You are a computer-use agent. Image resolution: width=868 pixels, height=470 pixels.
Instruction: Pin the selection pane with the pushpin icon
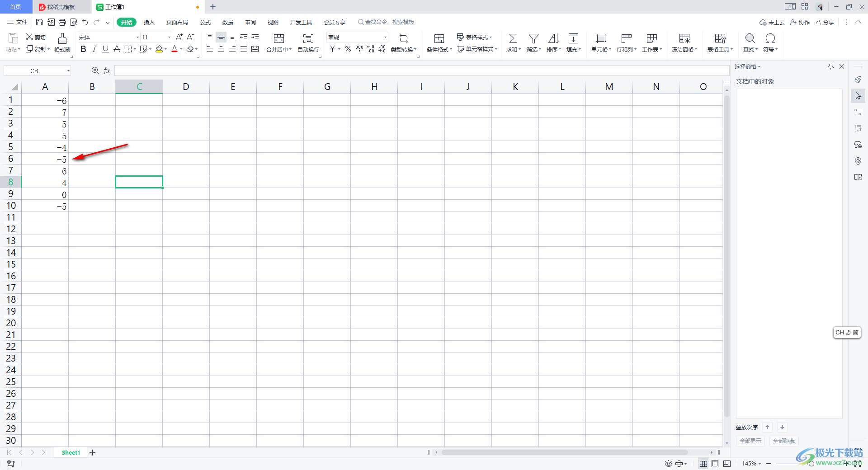pyautogui.click(x=830, y=66)
